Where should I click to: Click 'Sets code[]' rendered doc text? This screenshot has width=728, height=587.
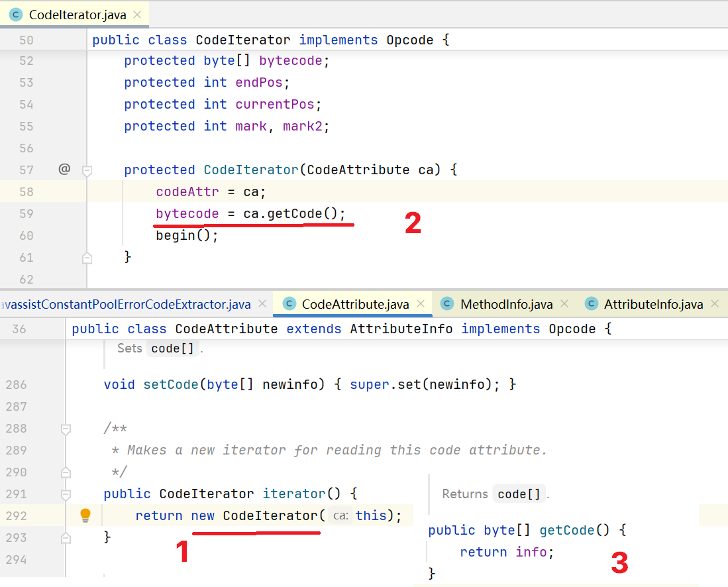[160, 348]
